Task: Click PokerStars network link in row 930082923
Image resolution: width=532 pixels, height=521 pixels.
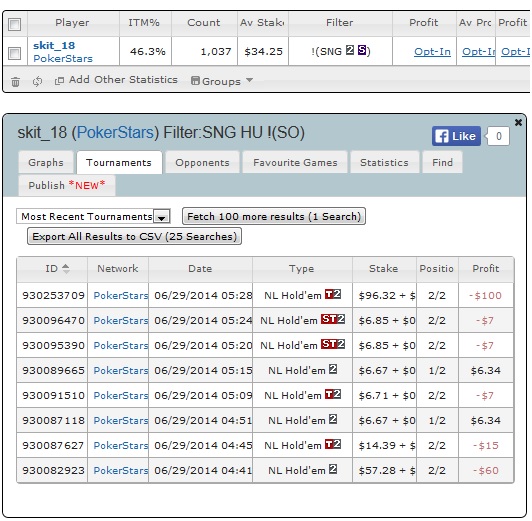Action: [121, 470]
